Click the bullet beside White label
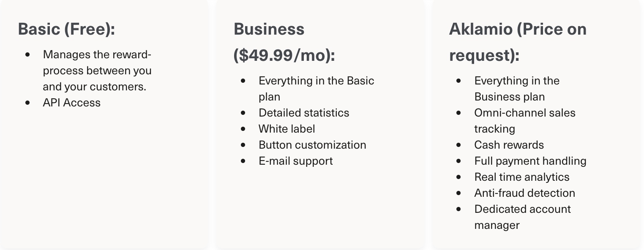The image size is (644, 250). point(243,129)
